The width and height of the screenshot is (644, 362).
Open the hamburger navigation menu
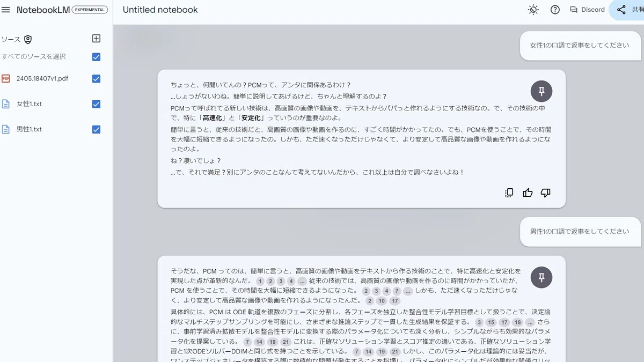(6, 10)
